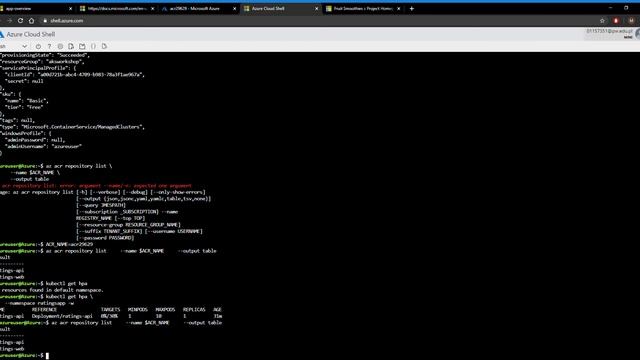Click the "kubectl get hpa" command without backslash

point(67,284)
